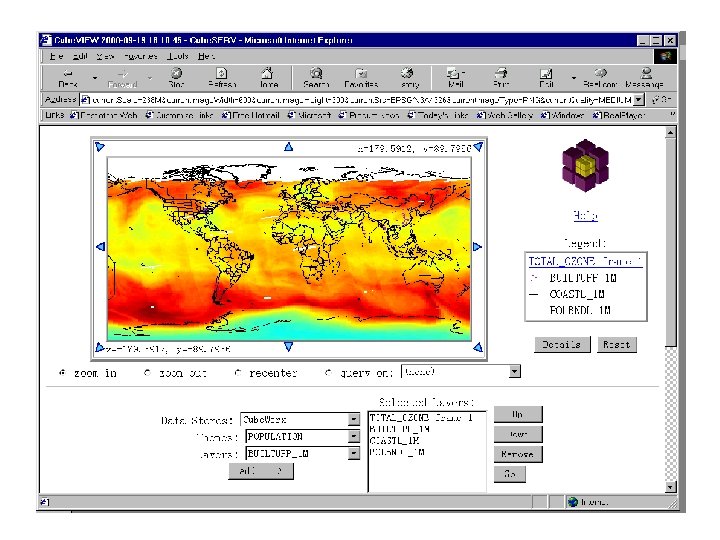Pan map toward upper-right corner arrow

point(478,147)
